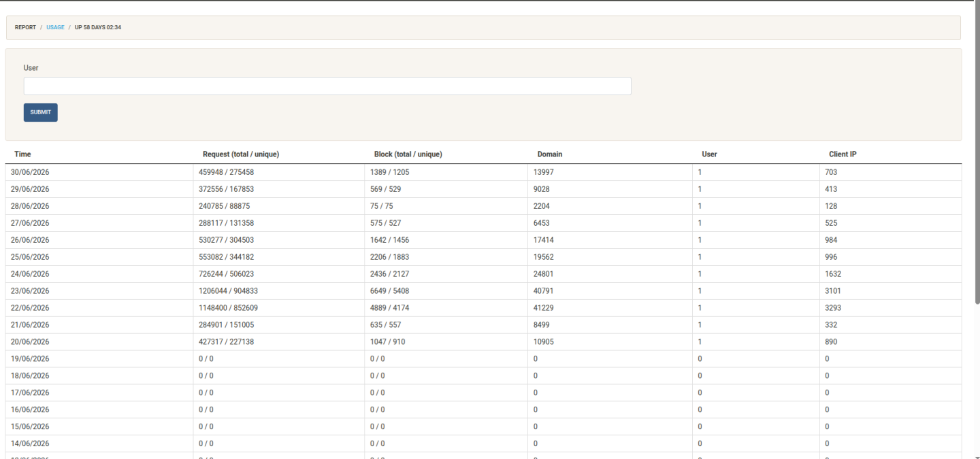Image resolution: width=980 pixels, height=459 pixels.
Task: Click client IP value 3293
Action: tap(833, 308)
